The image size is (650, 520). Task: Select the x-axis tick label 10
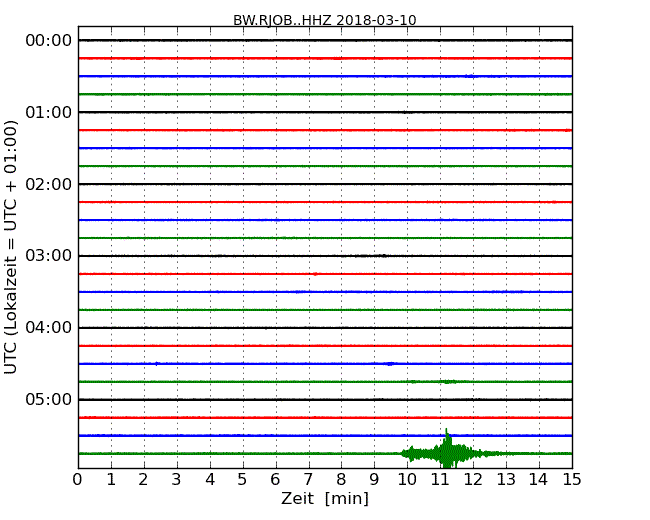tap(407, 479)
